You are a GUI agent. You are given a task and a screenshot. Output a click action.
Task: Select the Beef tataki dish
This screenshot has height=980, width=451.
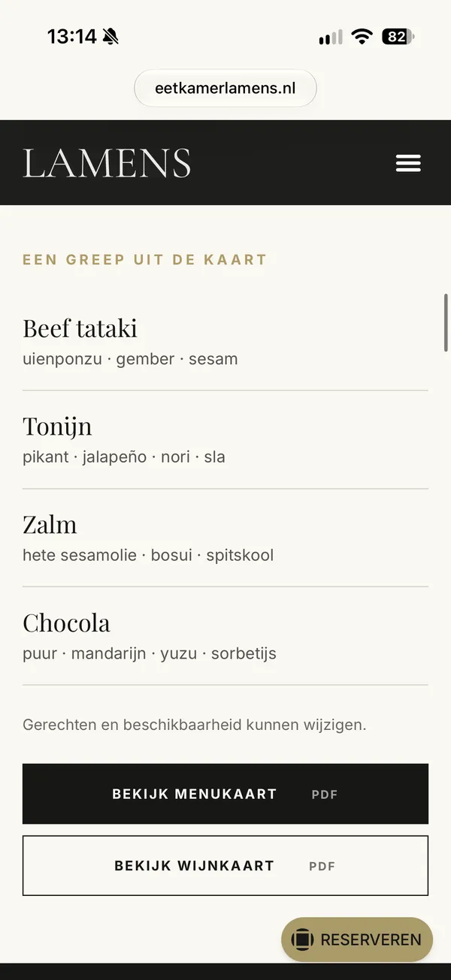pos(225,342)
